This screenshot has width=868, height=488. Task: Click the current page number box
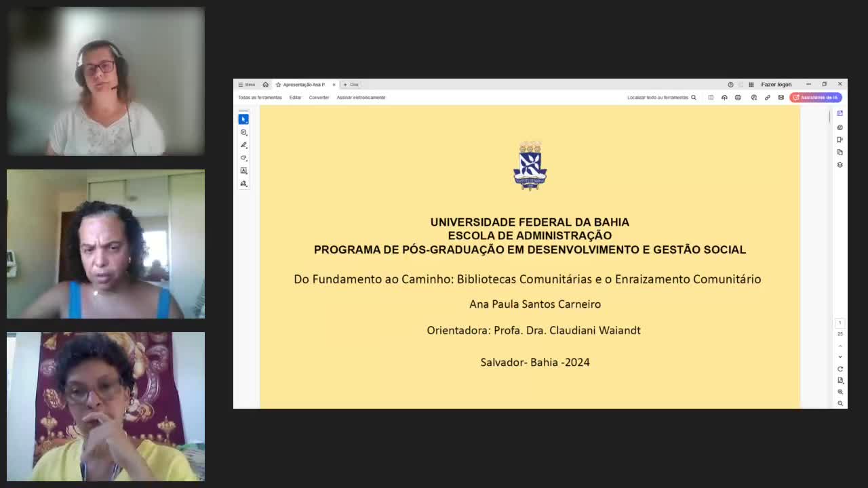click(x=840, y=323)
